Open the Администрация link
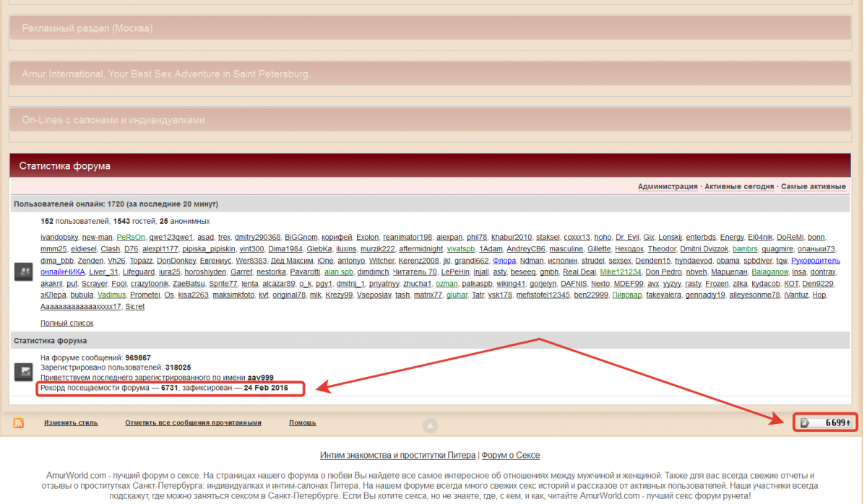 click(x=667, y=186)
